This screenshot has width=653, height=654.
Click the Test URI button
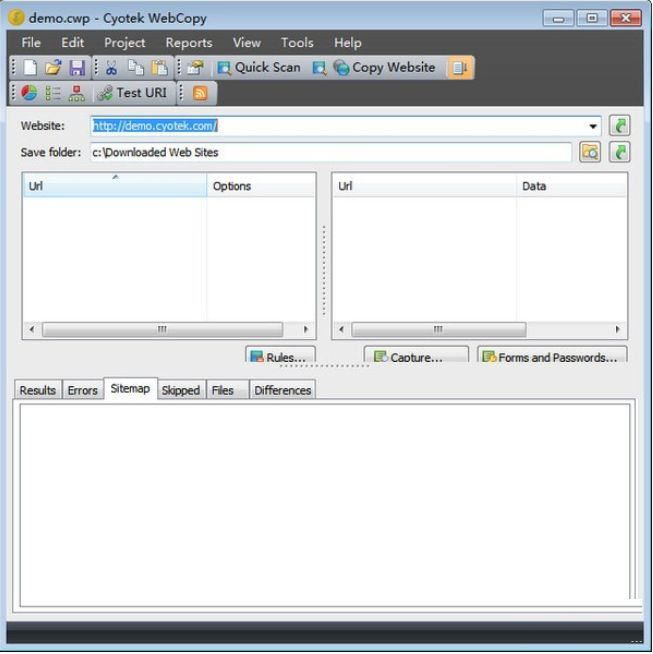(132, 93)
